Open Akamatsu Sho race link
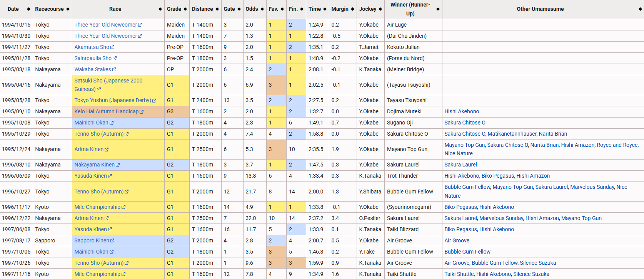Image resolution: width=644 pixels, height=279 pixels. 92,47
